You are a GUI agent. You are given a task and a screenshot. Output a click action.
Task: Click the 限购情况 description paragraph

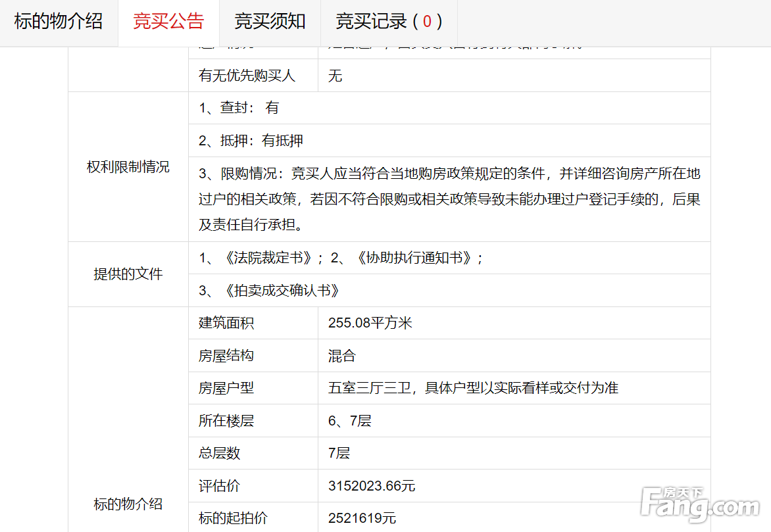pos(449,199)
